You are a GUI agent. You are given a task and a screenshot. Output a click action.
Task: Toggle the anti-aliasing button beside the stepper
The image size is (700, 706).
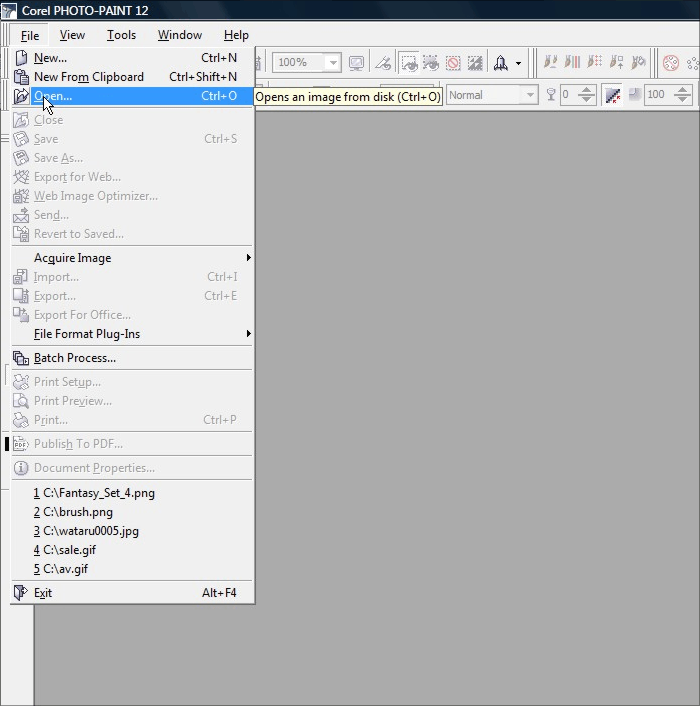point(612,95)
